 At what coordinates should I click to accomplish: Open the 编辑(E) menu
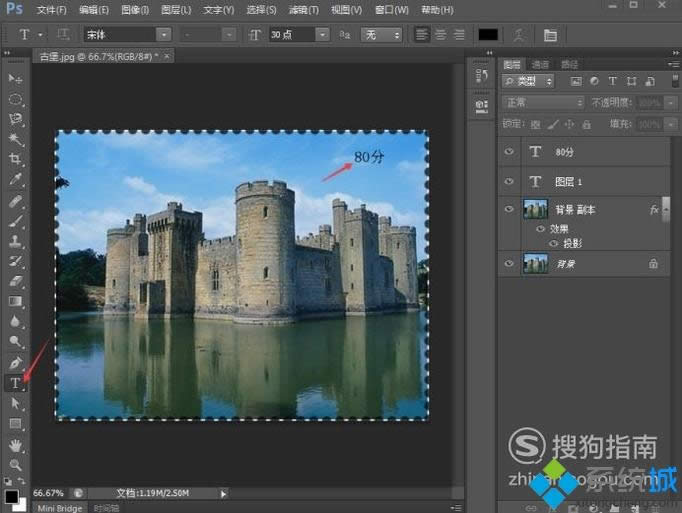pos(94,10)
